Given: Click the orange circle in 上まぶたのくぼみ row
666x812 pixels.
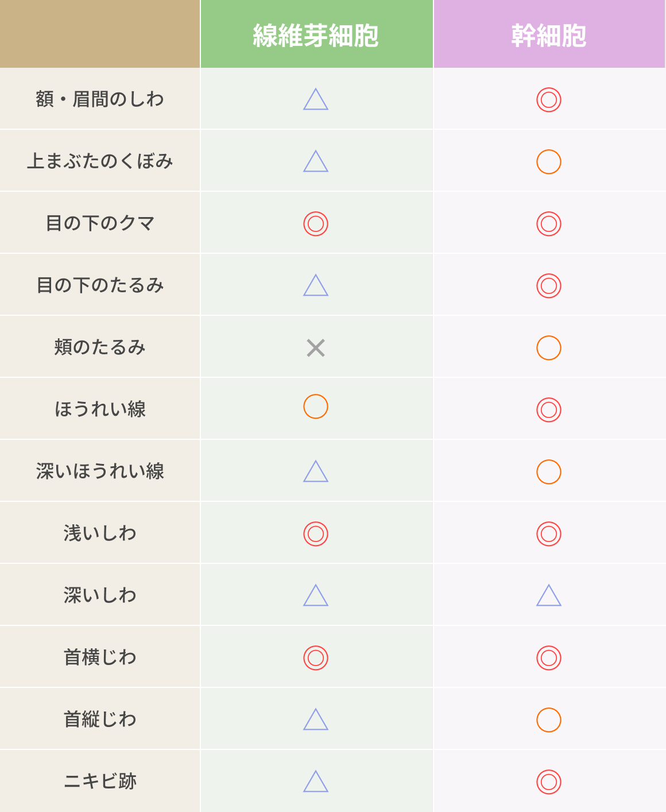Looking at the screenshot, I should 549,162.
